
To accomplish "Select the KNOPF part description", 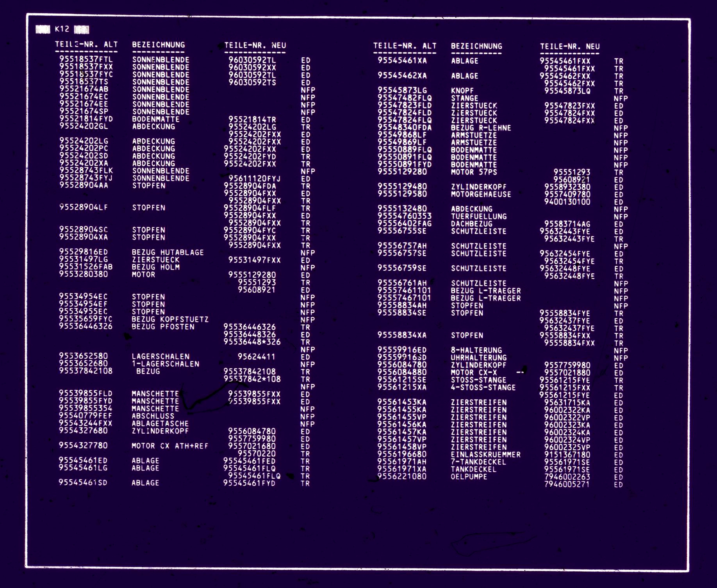I will 462,91.
